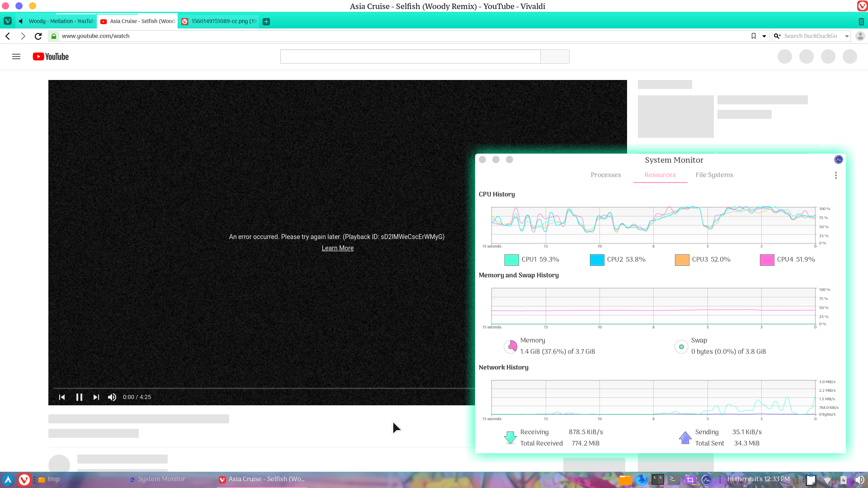Click the Memory pie color picker
The image size is (868, 488).
511,347
